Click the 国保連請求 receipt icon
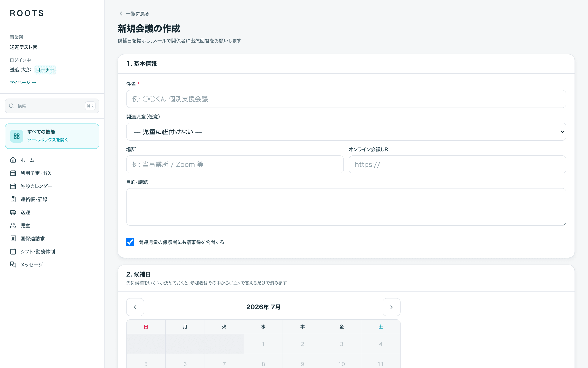This screenshot has height=368, width=588. [13, 239]
